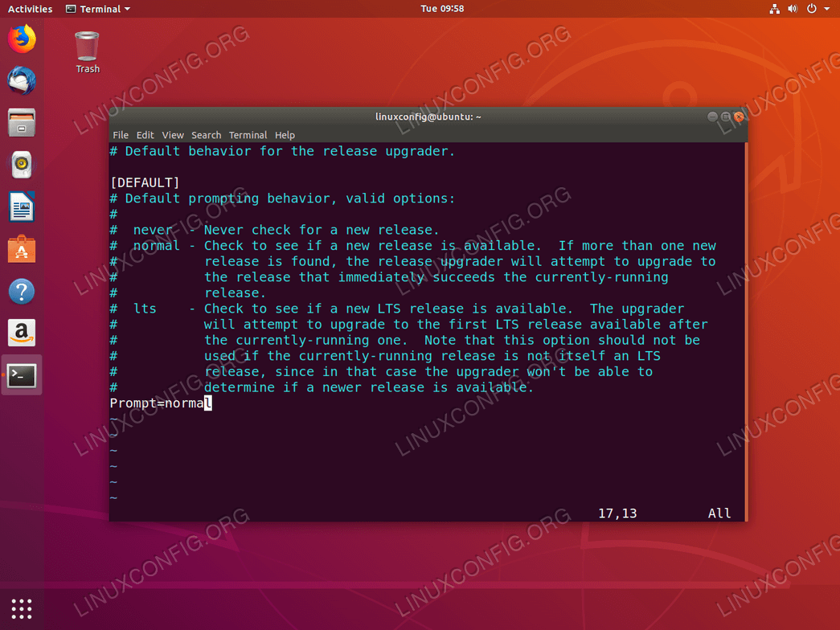Image resolution: width=840 pixels, height=630 pixels.
Task: Select the Terminal icon in dock
Action: coord(22,375)
